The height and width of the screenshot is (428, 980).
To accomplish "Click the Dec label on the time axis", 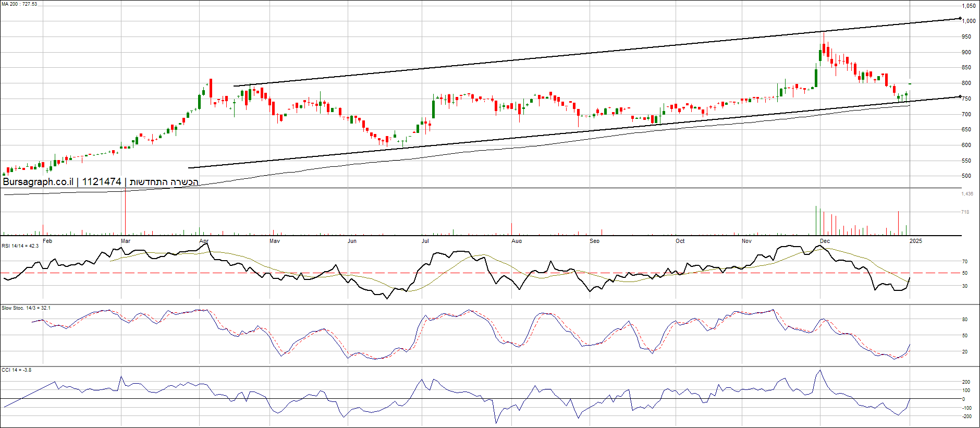I will click(x=825, y=241).
